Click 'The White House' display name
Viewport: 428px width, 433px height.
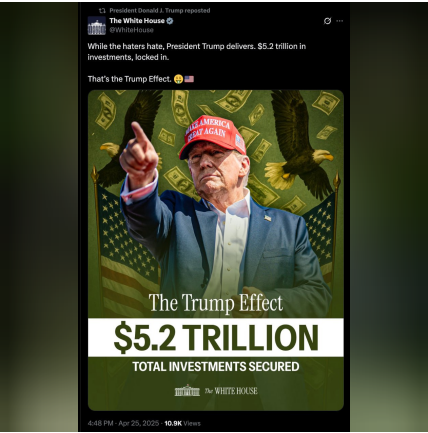click(x=137, y=21)
